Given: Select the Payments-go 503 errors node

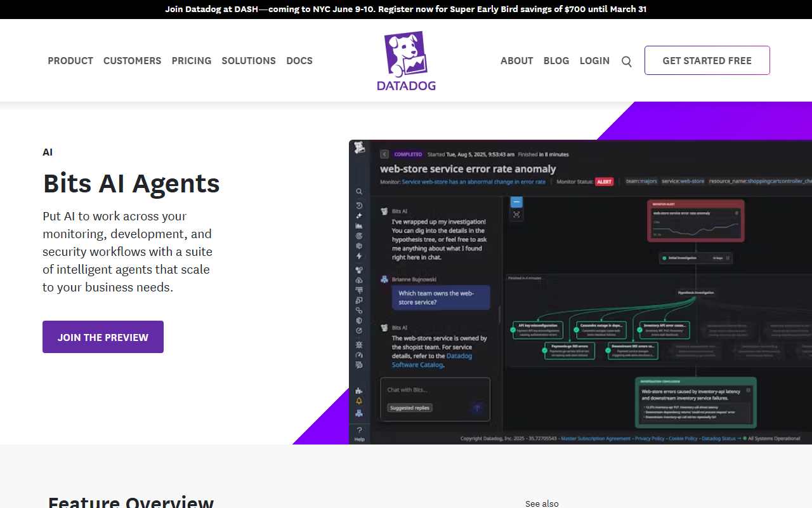Looking at the screenshot, I should [569, 351].
